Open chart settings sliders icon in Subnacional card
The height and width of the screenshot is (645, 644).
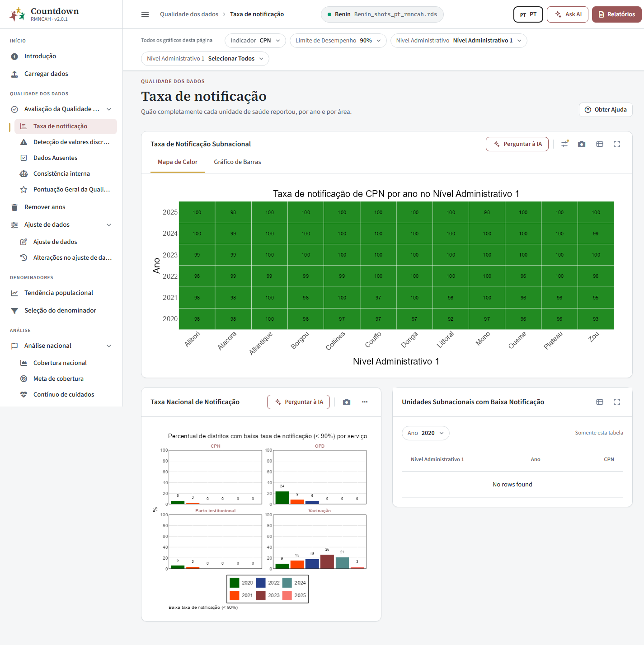(x=564, y=144)
